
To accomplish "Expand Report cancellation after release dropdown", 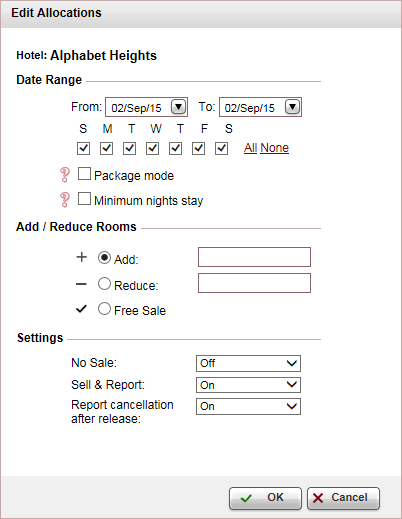I will [248, 406].
